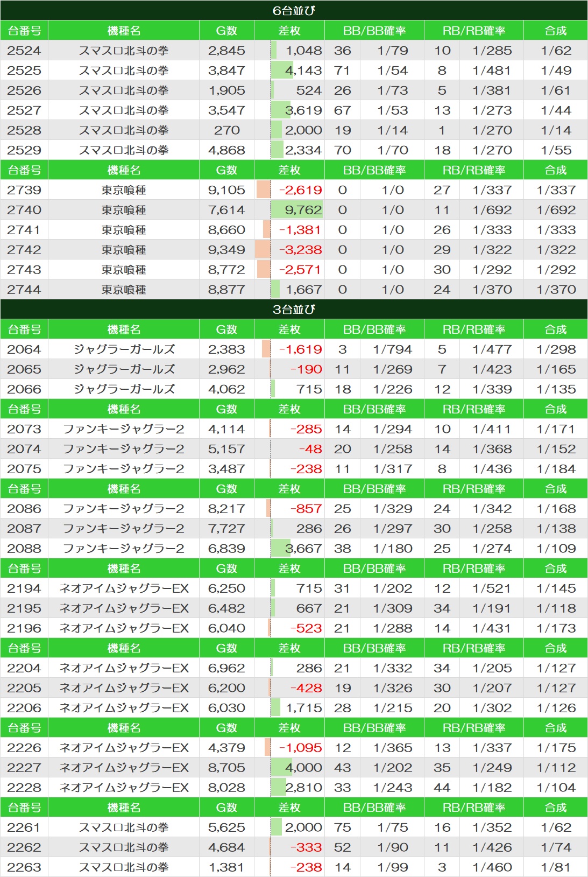588x877 pixels.
Task: Click the combined probability 1/81
Action: [556, 867]
